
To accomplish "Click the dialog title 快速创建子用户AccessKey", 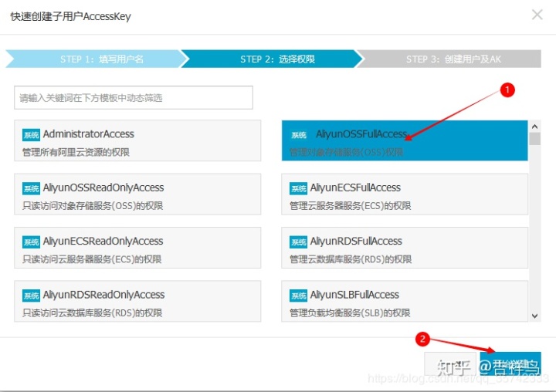I will point(70,16).
